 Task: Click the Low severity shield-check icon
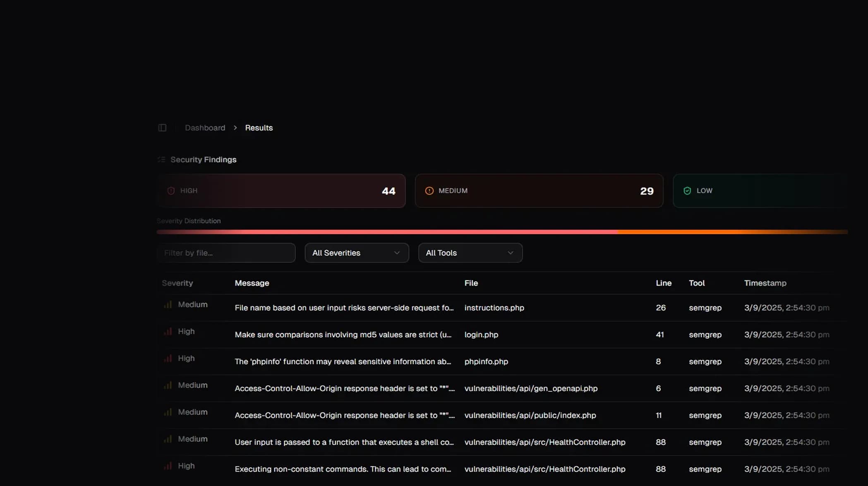click(687, 191)
